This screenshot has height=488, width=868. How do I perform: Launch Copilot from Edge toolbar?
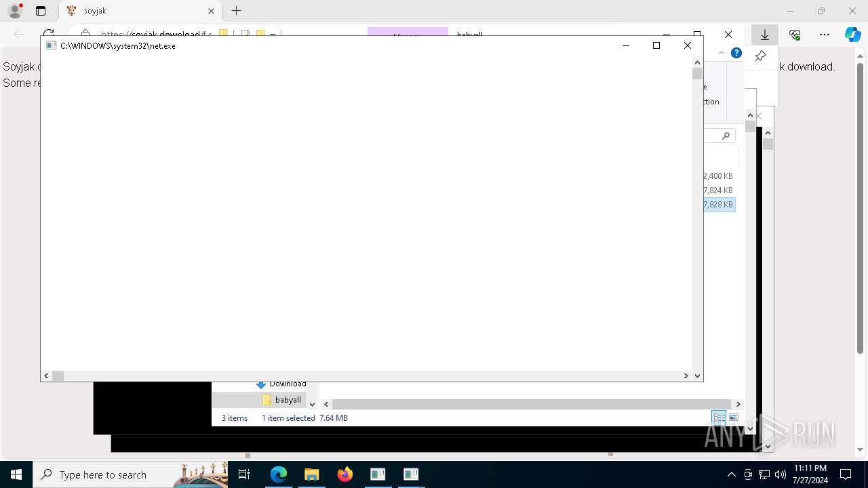[852, 35]
